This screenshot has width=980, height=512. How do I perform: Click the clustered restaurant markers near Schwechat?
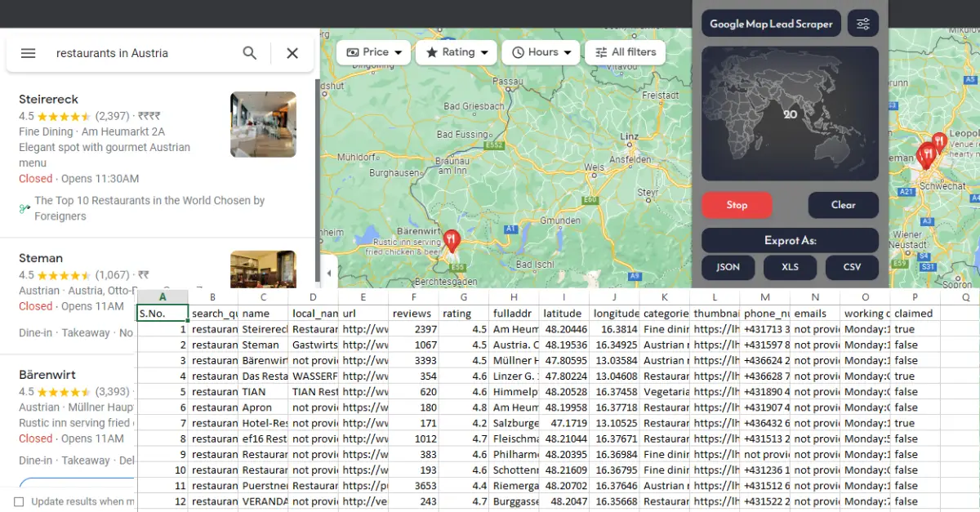928,154
